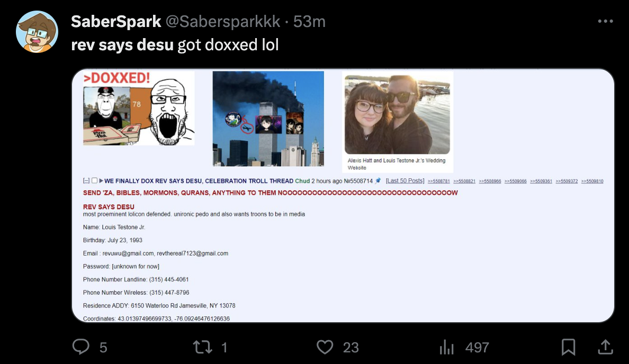
Task: Tick the checkbox in the thread header
Action: click(x=94, y=181)
